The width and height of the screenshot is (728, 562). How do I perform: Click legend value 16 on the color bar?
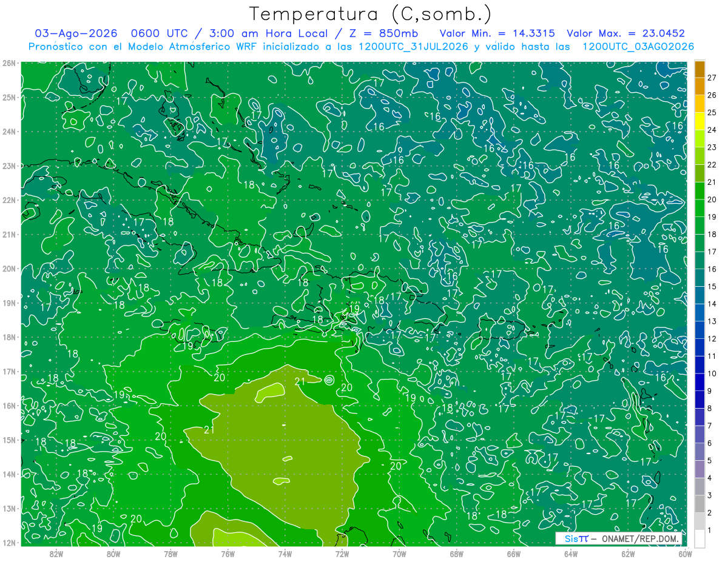712,269
